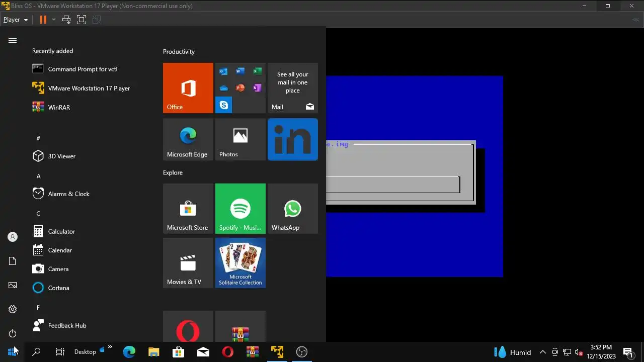Click the 'A' letter group header
The height and width of the screenshot is (362, 644).
[x=38, y=176]
